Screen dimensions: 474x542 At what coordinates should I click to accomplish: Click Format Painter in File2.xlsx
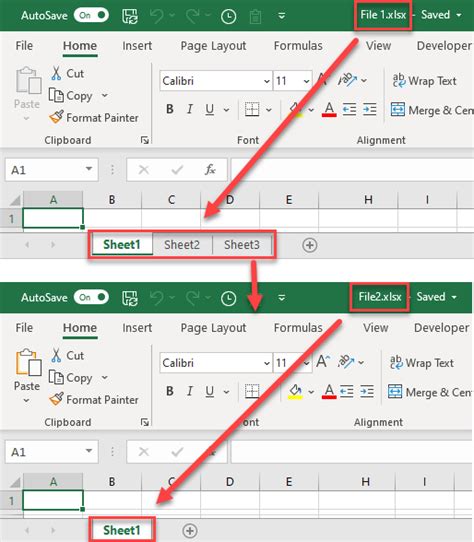[94, 400]
